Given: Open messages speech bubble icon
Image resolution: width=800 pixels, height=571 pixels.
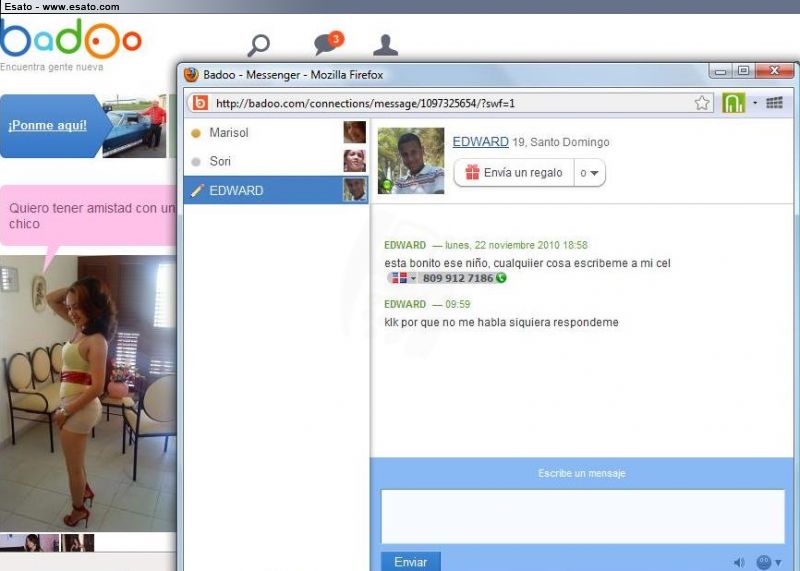Looking at the screenshot, I should (329, 43).
